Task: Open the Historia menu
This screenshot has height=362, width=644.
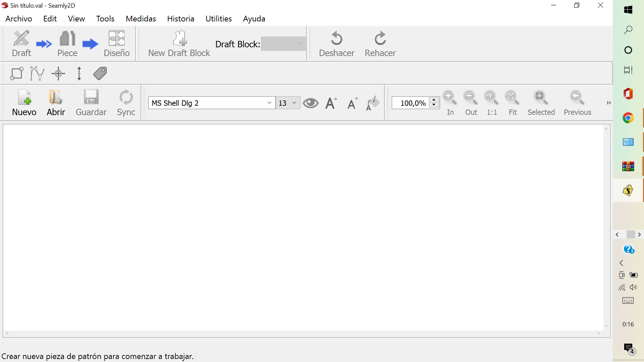Action: click(180, 18)
